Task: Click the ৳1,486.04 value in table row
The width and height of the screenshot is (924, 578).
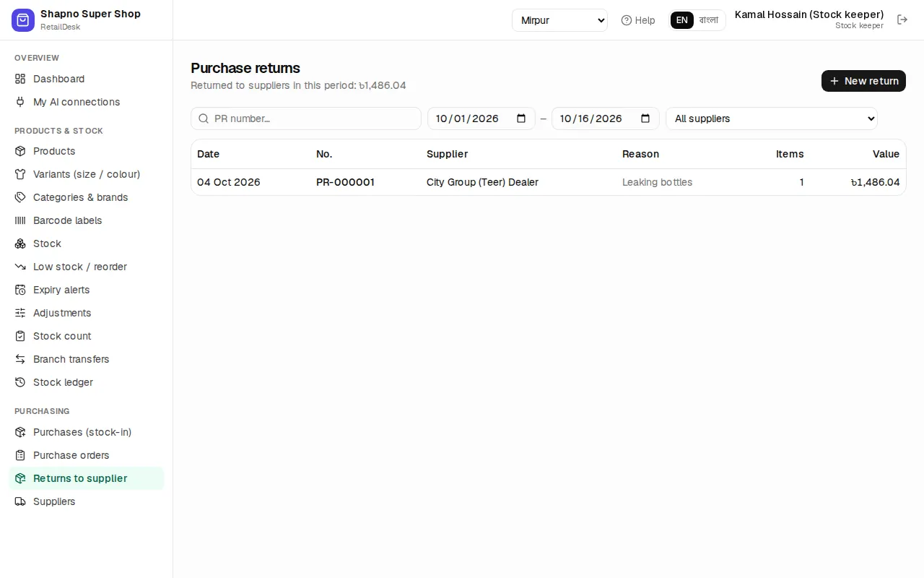Action: (875, 182)
